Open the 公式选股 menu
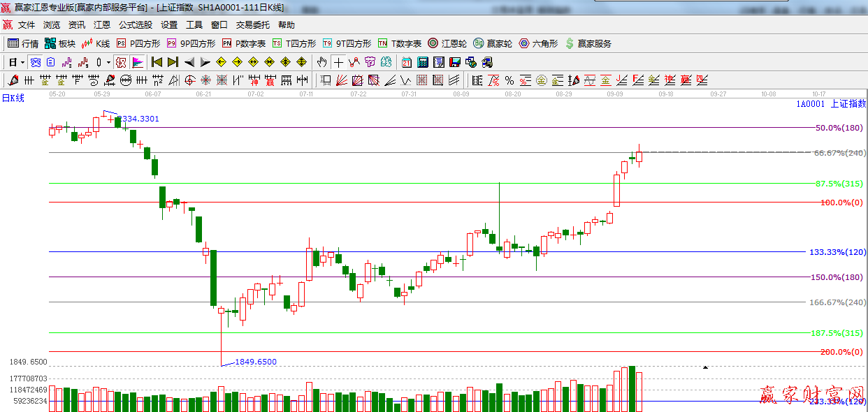 tap(135, 24)
